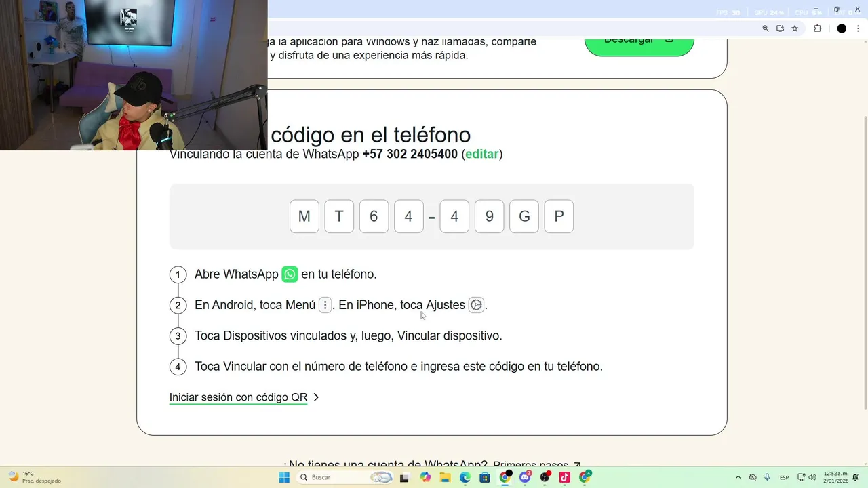
Task: Click the Android three-dot Menu icon in step 2
Action: pos(325,305)
